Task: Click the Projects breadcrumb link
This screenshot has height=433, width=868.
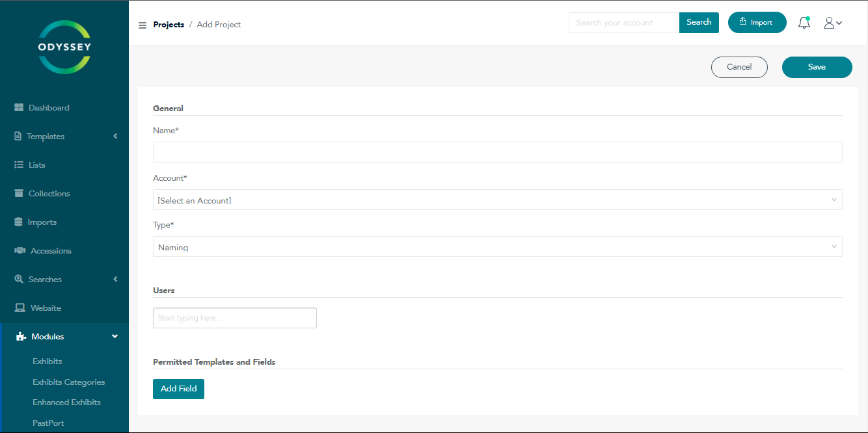Action: click(169, 25)
